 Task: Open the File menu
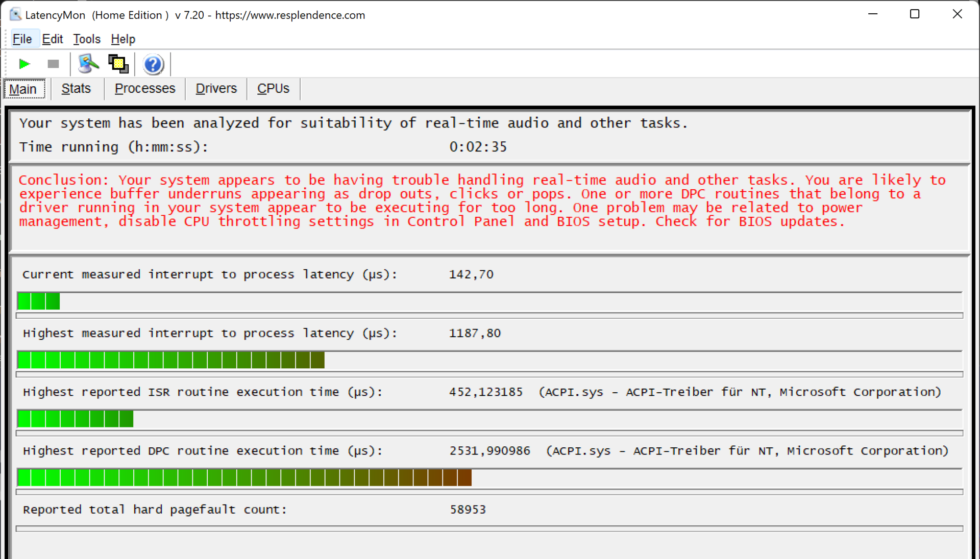[22, 39]
